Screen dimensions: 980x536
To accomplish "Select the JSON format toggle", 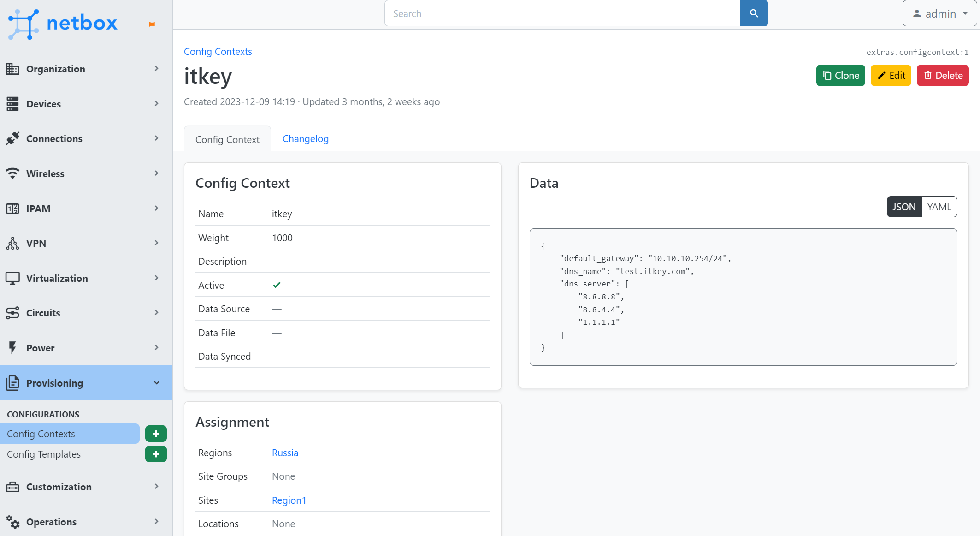I will (x=903, y=207).
